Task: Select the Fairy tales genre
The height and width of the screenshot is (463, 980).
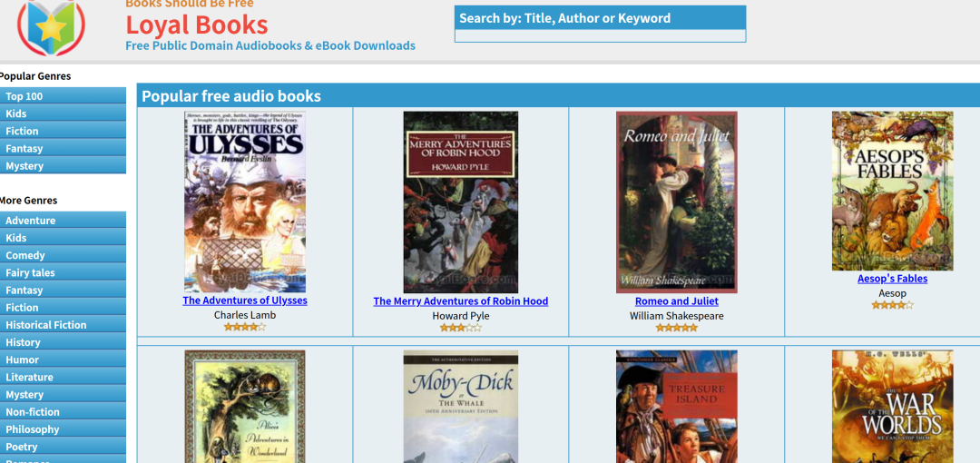Action: tap(63, 272)
